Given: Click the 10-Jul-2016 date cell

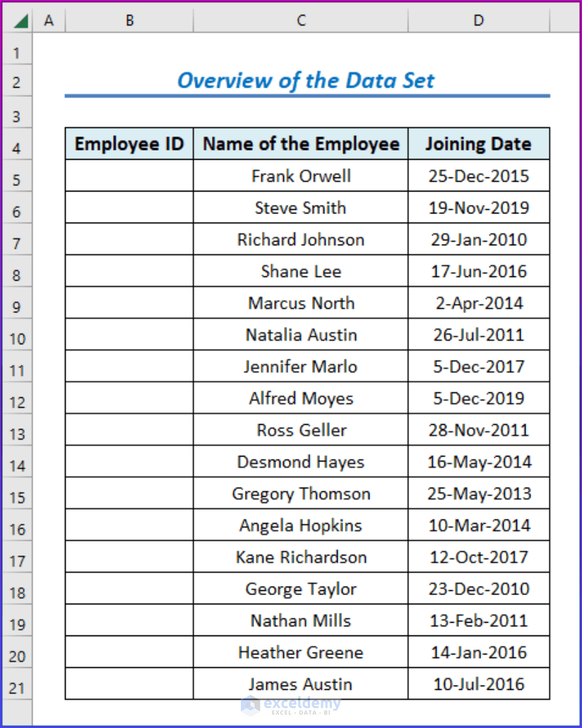Looking at the screenshot, I should (x=478, y=684).
